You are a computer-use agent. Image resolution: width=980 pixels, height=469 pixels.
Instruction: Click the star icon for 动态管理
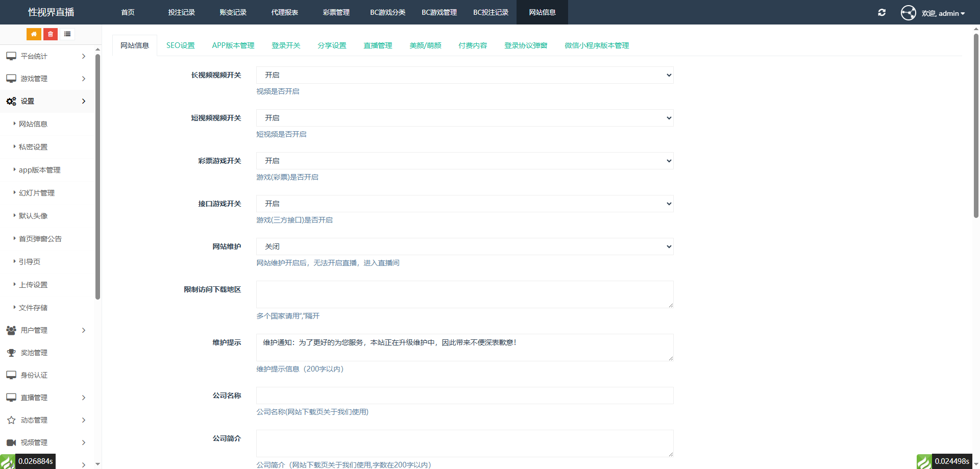(x=11, y=420)
